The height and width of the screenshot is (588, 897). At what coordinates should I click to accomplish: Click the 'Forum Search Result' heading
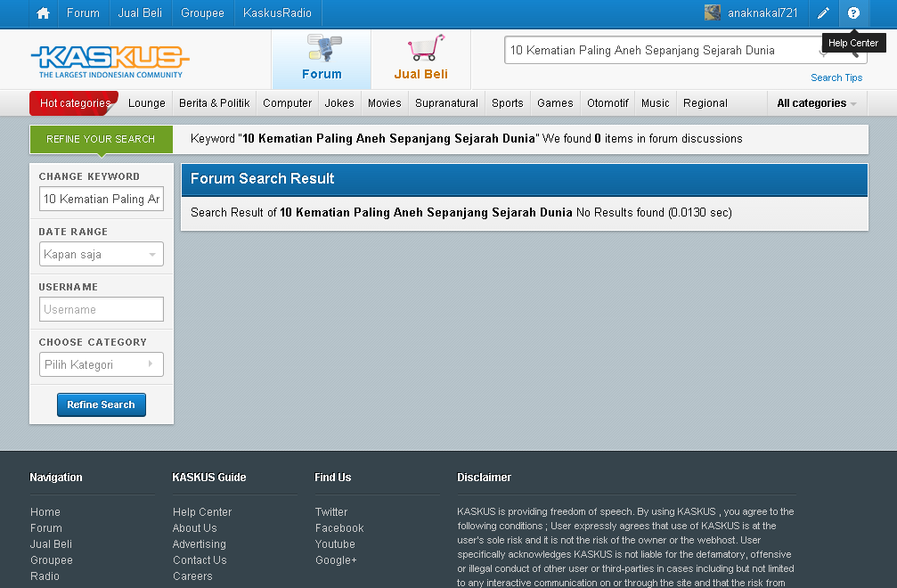(x=262, y=178)
